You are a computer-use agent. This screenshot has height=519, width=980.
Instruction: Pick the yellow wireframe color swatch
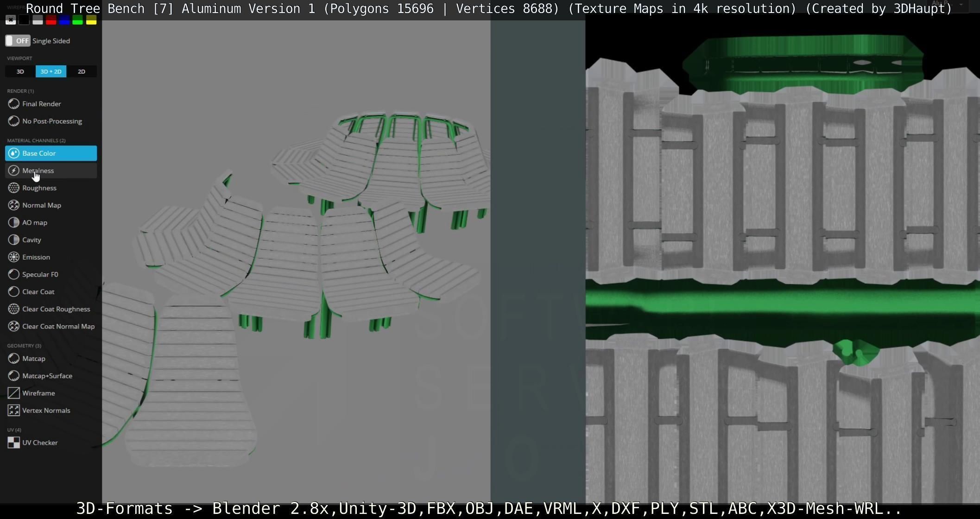(91, 20)
